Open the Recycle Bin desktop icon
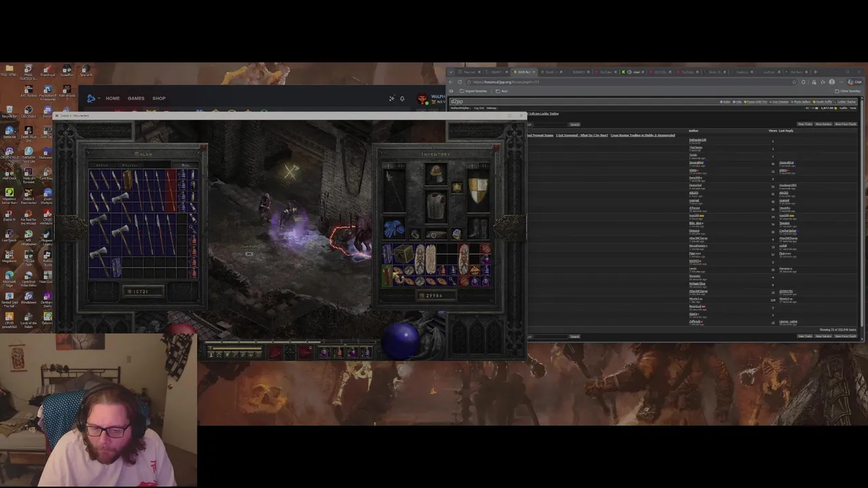This screenshot has height=488, width=868. click(9, 111)
